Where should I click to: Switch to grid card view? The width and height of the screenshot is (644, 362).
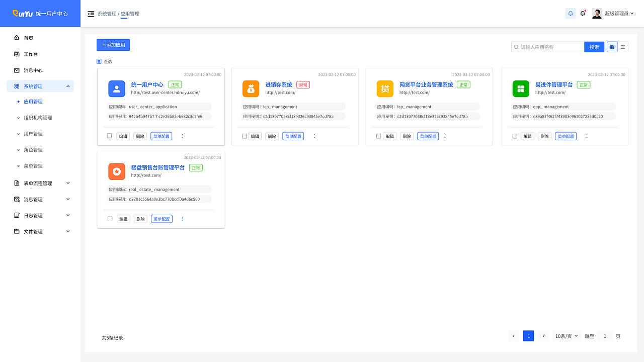612,47
